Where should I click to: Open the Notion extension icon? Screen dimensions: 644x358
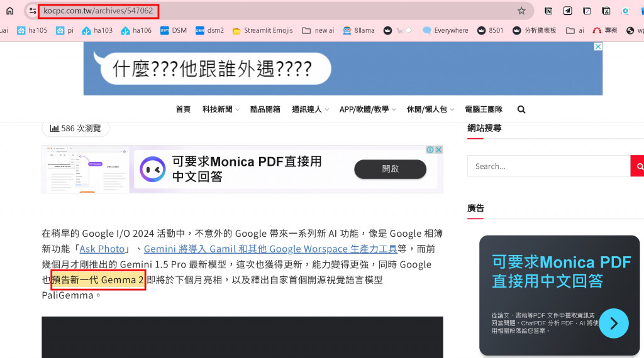548,11
